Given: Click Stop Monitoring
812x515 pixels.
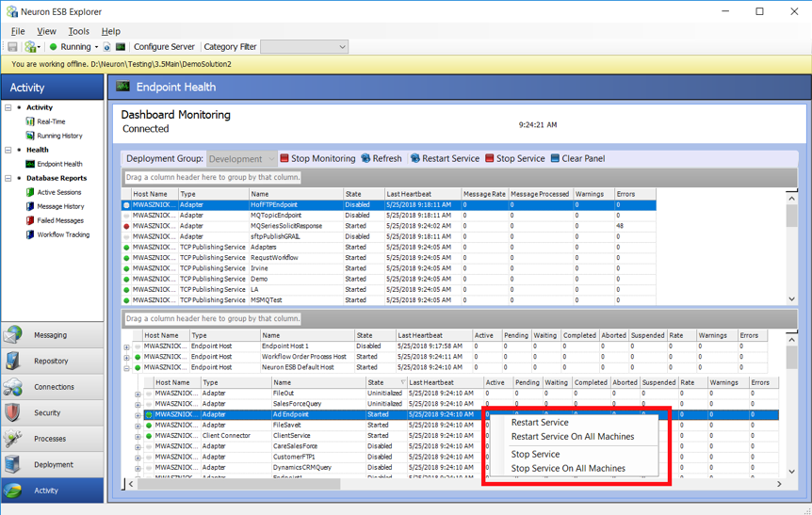Looking at the screenshot, I should click(318, 158).
